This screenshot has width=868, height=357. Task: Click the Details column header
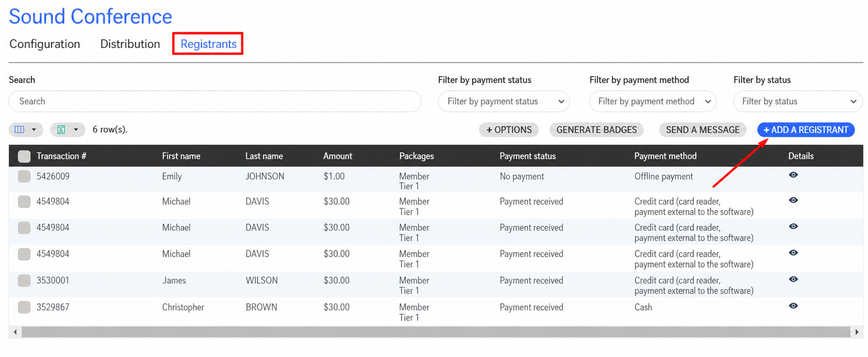tap(801, 156)
